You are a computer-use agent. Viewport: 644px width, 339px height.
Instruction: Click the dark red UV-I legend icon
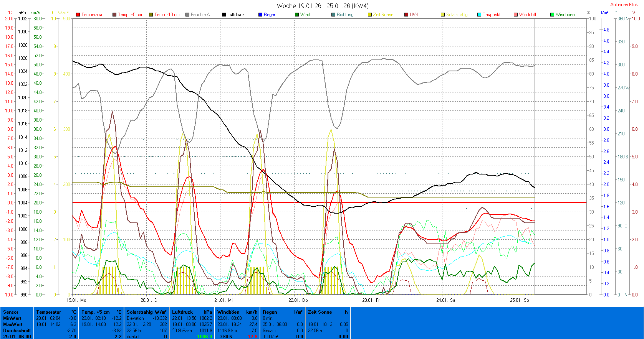coord(406,15)
